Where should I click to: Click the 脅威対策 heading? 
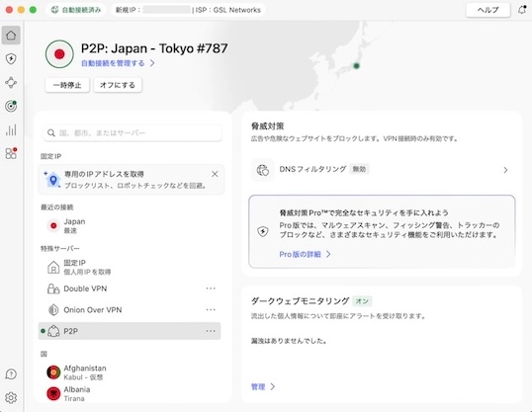tap(267, 126)
